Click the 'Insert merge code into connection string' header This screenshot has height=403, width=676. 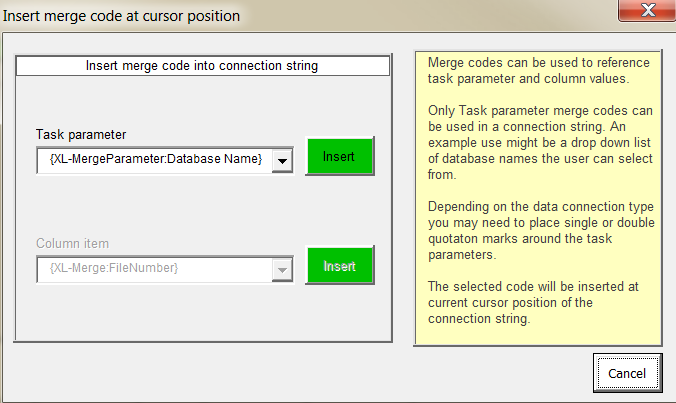[x=202, y=66]
